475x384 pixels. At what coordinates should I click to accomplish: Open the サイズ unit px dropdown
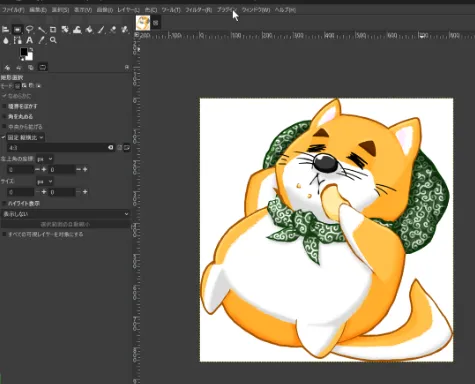[44, 182]
